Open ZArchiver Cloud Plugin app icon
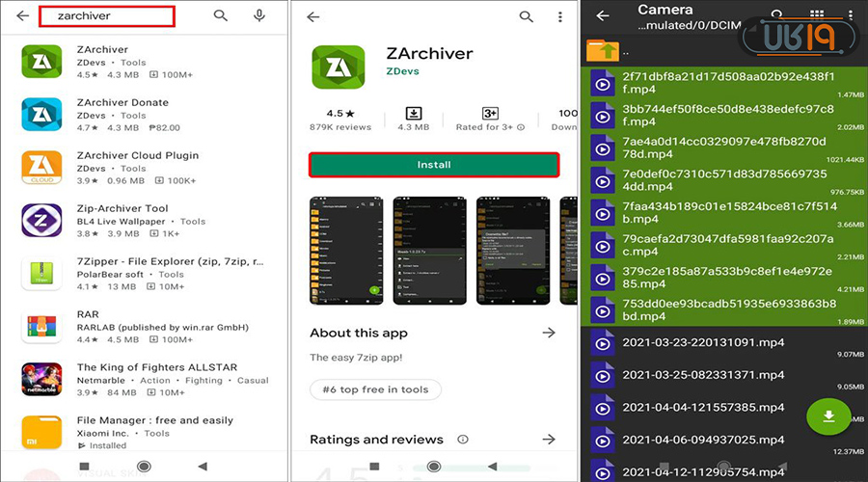The image size is (868, 482). coord(41,168)
